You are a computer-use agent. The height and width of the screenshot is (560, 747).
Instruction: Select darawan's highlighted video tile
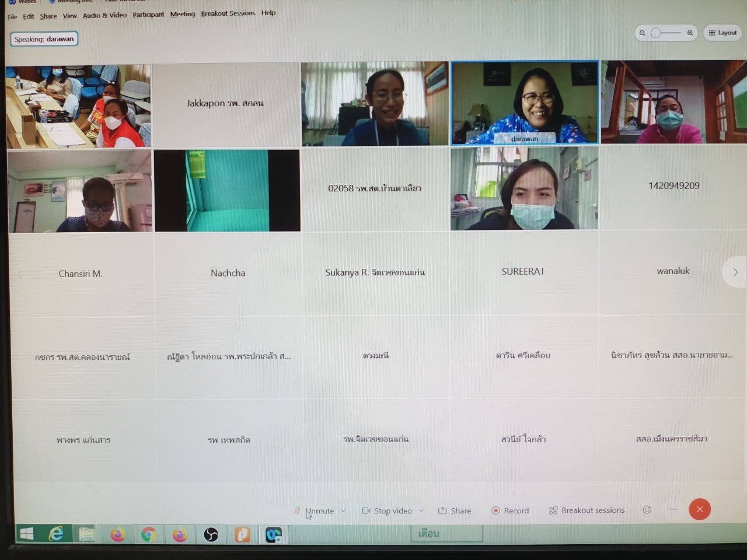(x=524, y=103)
